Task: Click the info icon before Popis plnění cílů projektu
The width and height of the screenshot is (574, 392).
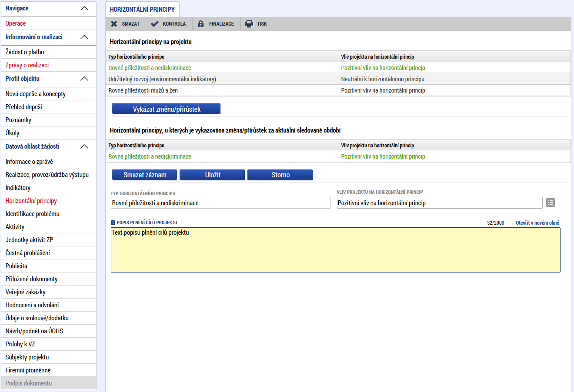Action: 113,223
